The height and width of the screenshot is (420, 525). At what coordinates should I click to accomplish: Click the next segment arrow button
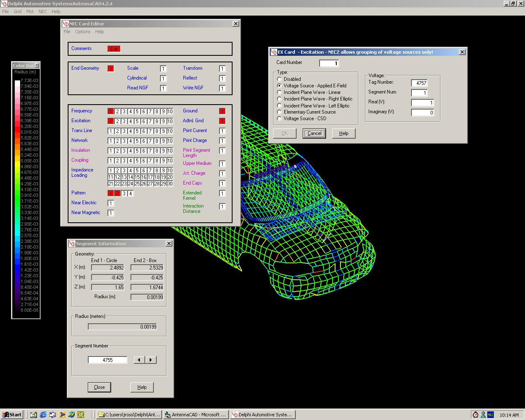(x=151, y=360)
